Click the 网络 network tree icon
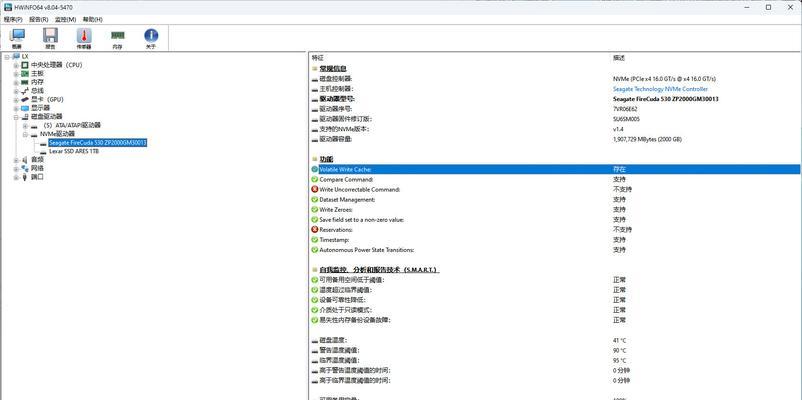 (25, 168)
